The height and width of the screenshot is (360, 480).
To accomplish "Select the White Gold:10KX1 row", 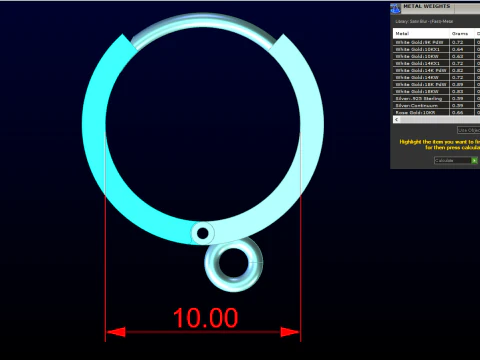I will [436, 49].
